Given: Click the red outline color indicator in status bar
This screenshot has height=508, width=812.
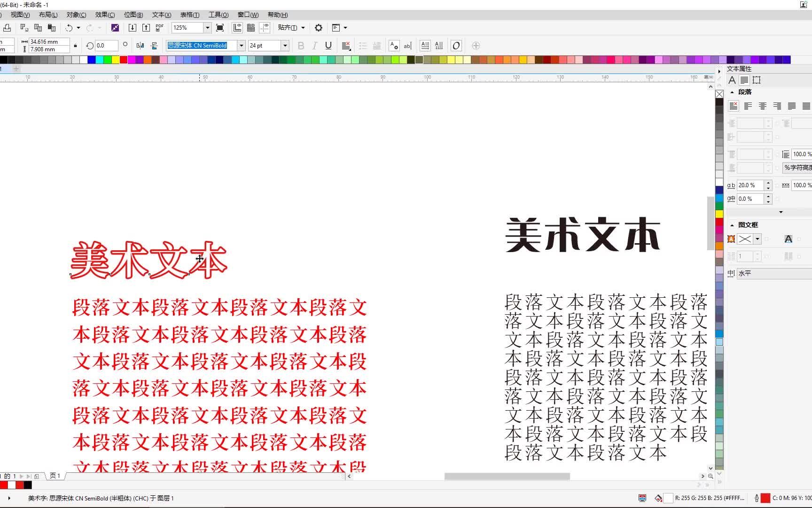Looking at the screenshot, I should (x=765, y=498).
